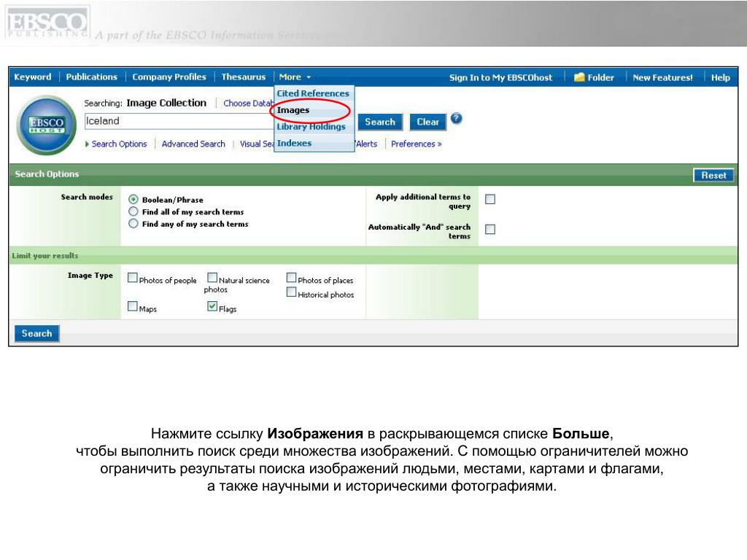
Task: Click the search field containing Iceland
Action: click(179, 121)
